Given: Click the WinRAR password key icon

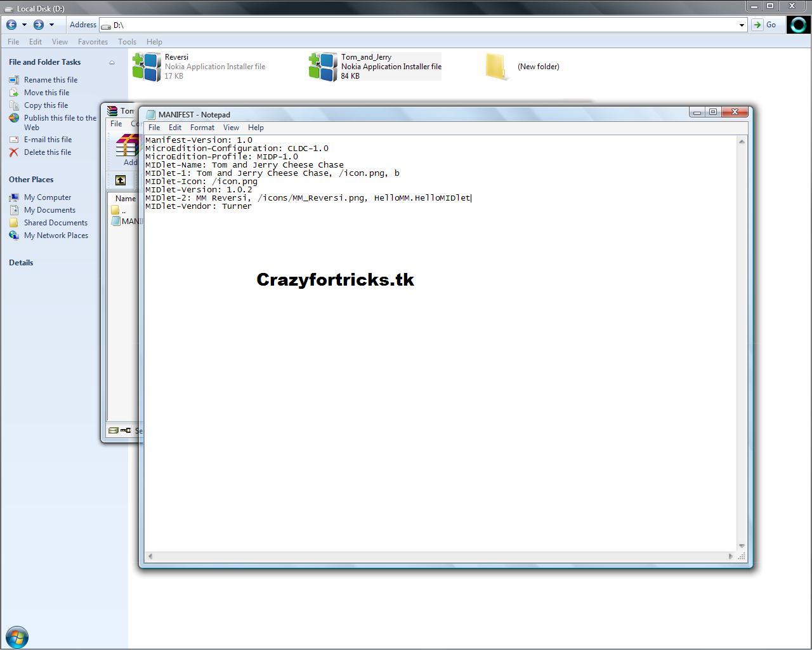Looking at the screenshot, I should coord(126,430).
